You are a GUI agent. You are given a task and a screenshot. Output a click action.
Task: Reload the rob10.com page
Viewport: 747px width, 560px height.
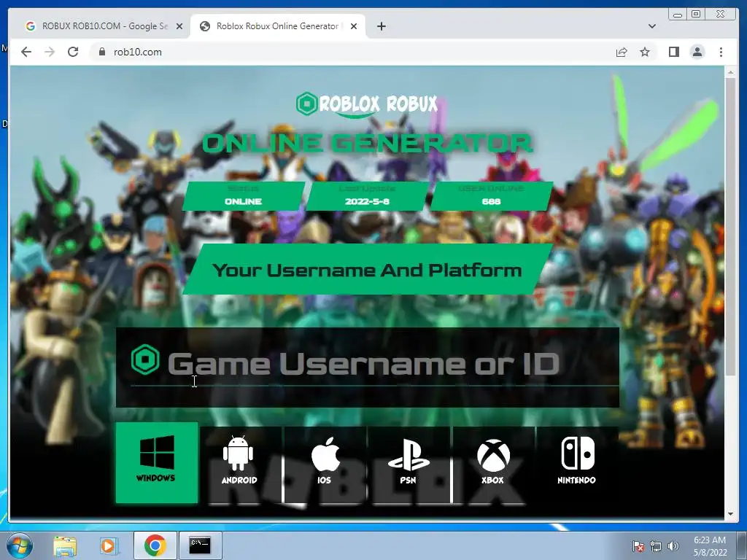click(73, 52)
